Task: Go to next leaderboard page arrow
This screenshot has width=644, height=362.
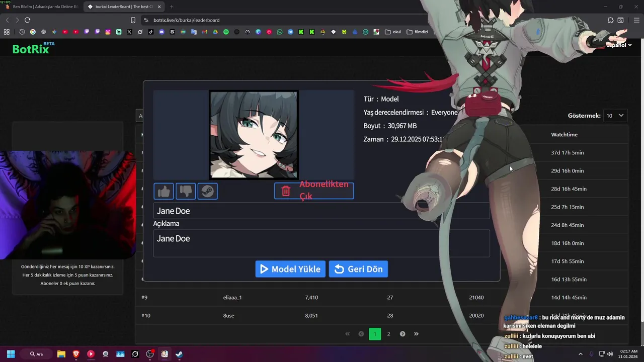Action: (x=403, y=334)
